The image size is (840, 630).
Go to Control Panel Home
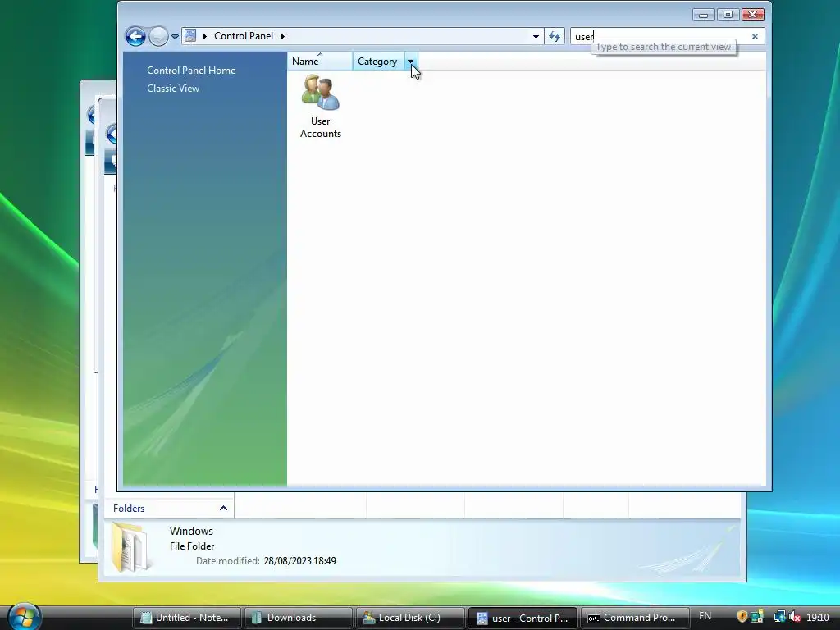coord(191,71)
